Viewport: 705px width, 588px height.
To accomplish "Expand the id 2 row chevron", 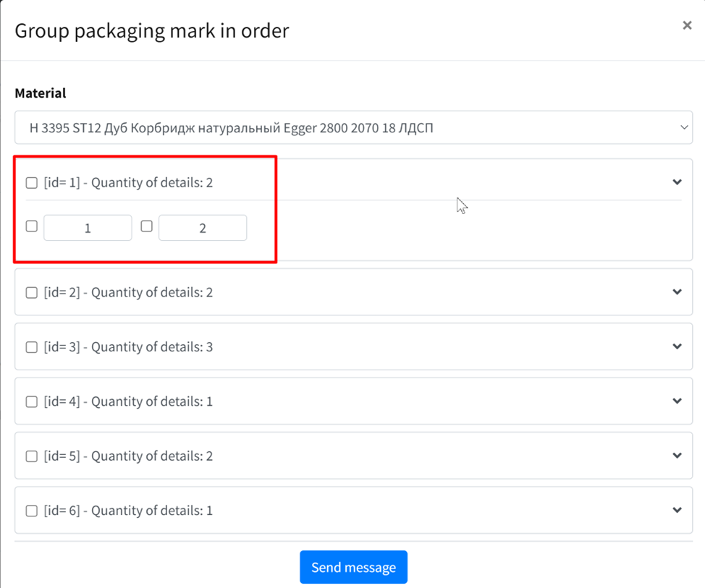I will click(677, 292).
